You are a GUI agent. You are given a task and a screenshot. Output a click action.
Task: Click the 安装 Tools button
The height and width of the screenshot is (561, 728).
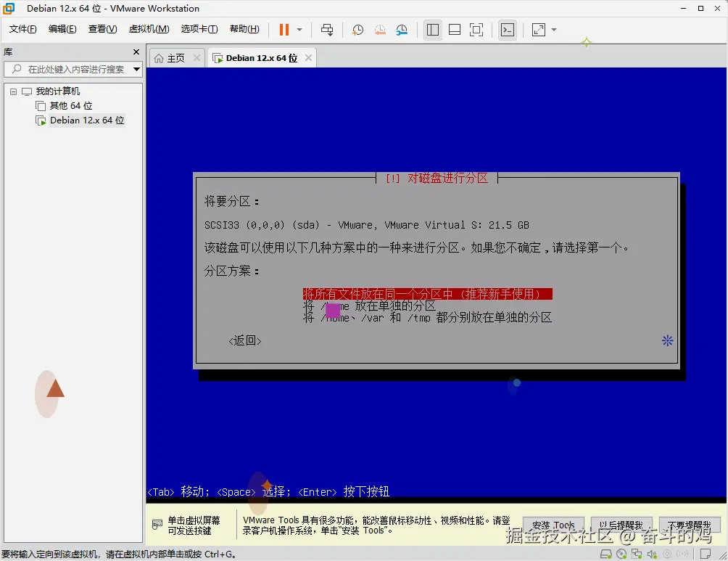pyautogui.click(x=553, y=525)
